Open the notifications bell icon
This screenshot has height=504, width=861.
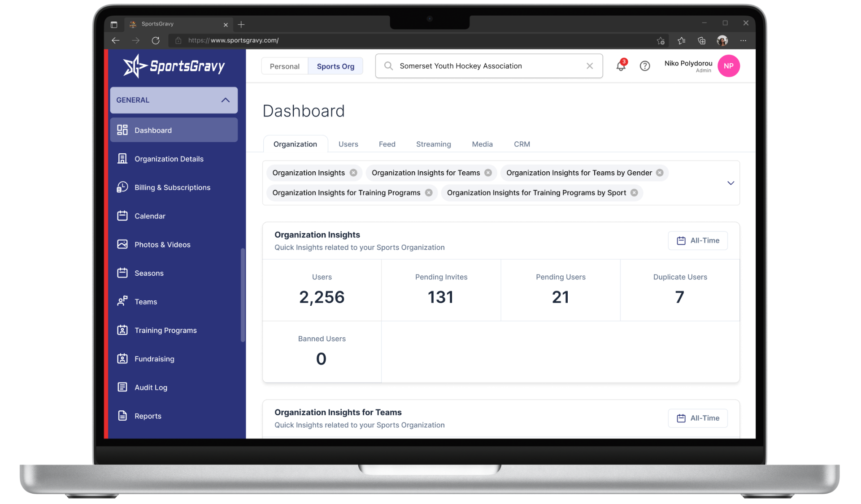pos(621,66)
